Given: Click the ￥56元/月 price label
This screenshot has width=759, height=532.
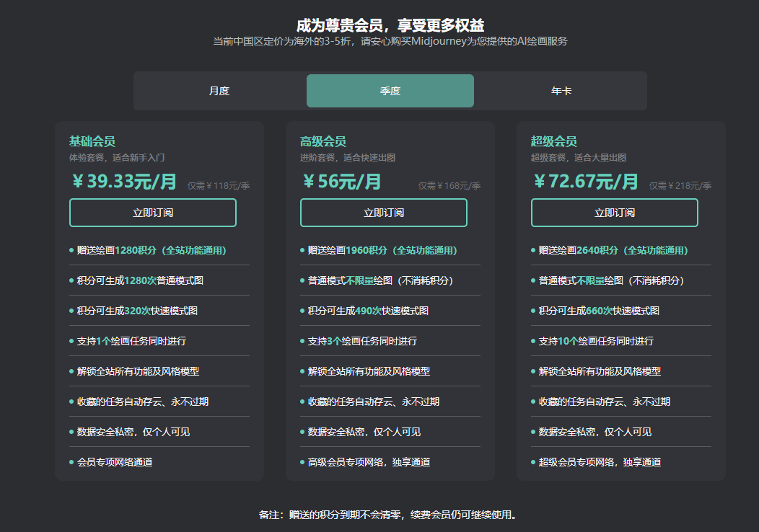Looking at the screenshot, I should click(x=341, y=182).
